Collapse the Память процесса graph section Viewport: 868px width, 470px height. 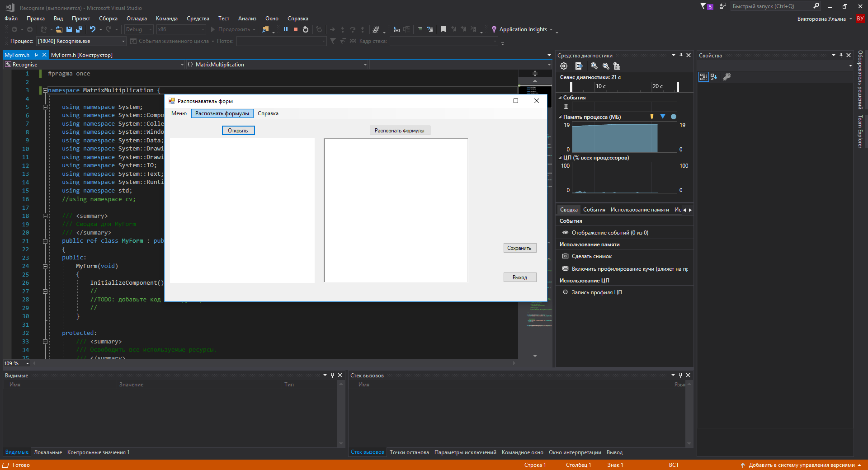560,117
